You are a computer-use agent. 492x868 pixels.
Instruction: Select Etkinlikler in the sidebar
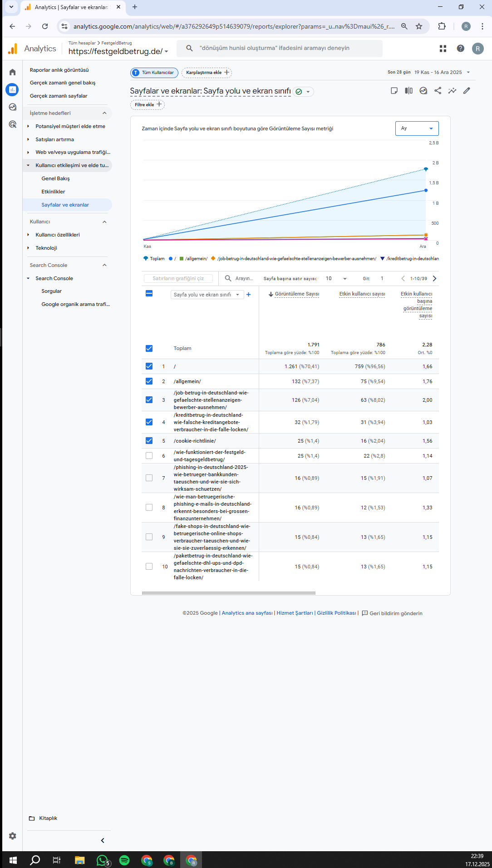point(53,192)
